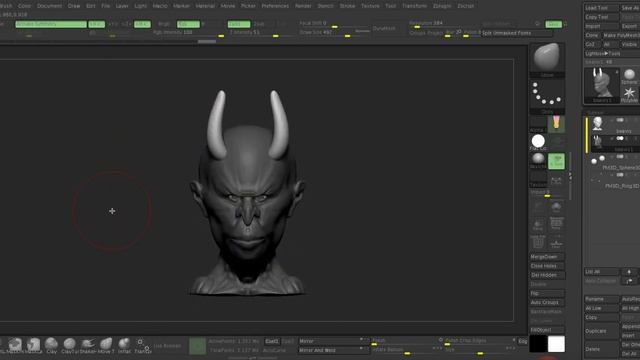Click the Auto Groups button
This screenshot has width=640, height=360.
tap(547, 302)
